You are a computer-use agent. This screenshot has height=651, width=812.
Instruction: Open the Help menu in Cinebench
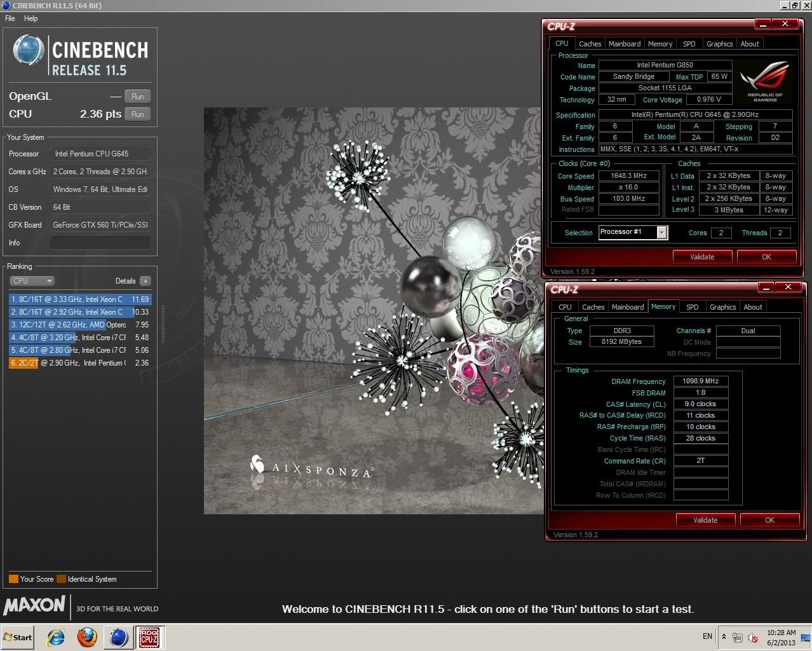(30, 18)
